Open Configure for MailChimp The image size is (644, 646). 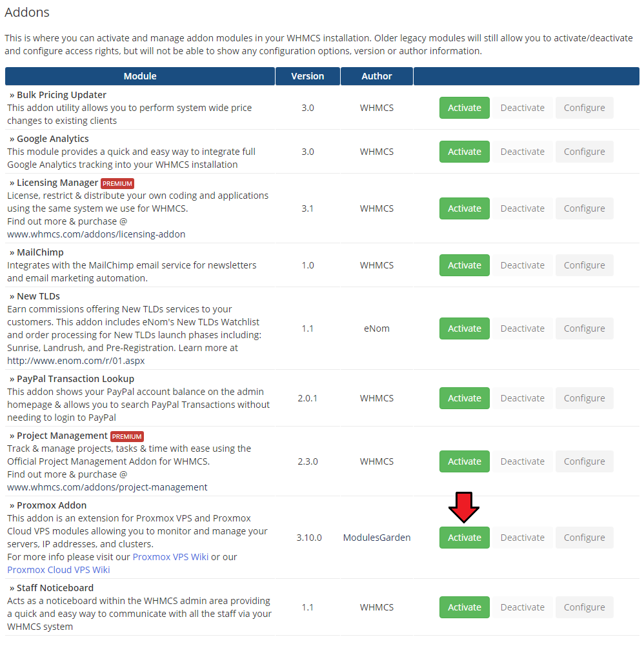[x=584, y=265]
